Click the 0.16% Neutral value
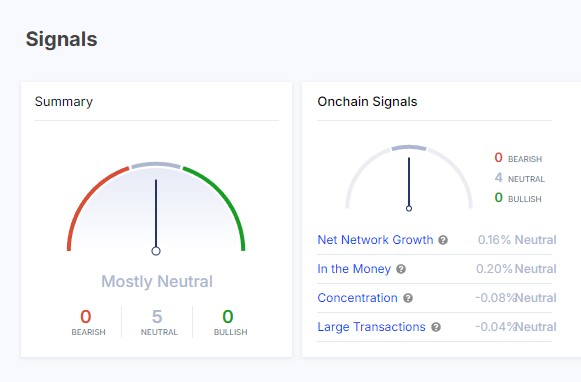Screen dimensions: 581x382 517,240
